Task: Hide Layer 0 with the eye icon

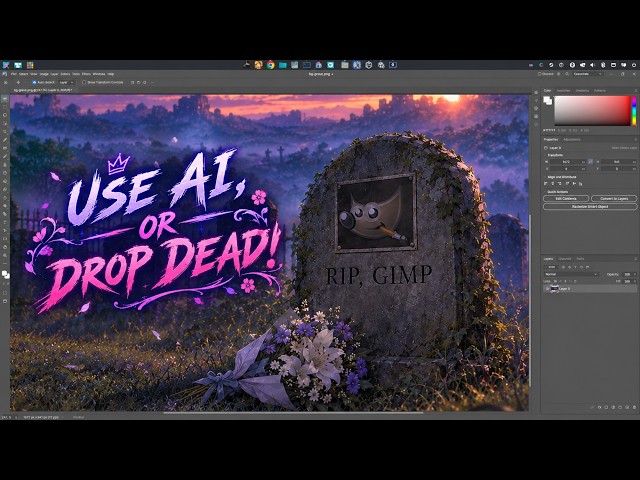Action: 547,289
